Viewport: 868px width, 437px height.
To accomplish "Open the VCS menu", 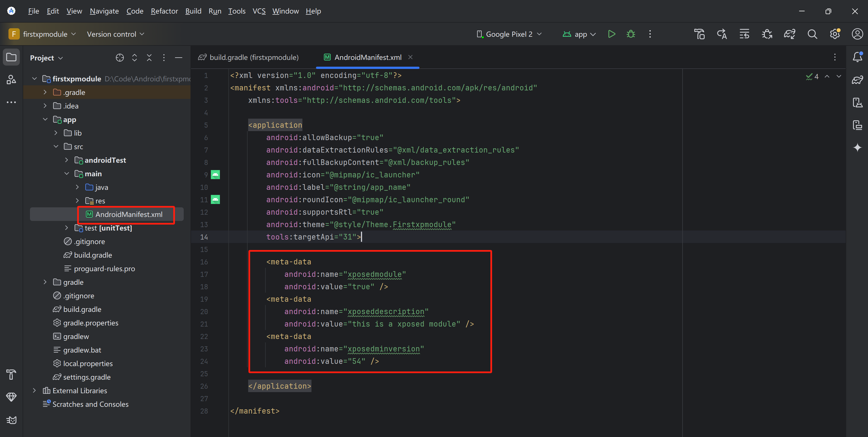I will 259,11.
